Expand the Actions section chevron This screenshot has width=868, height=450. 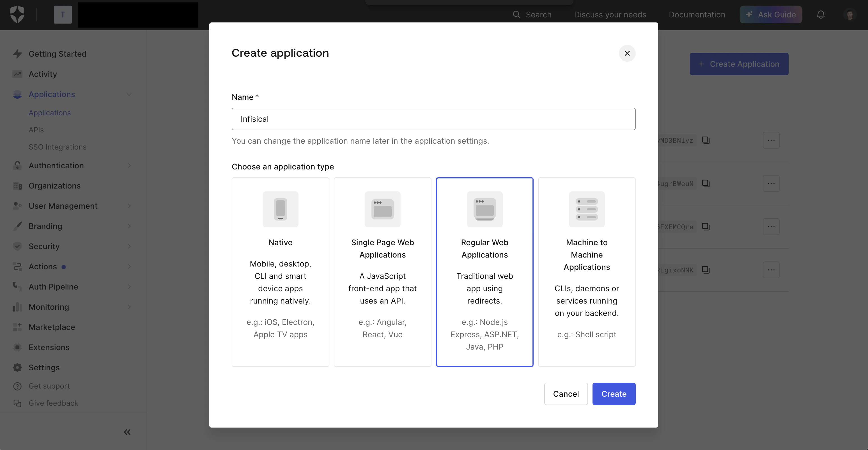click(129, 267)
